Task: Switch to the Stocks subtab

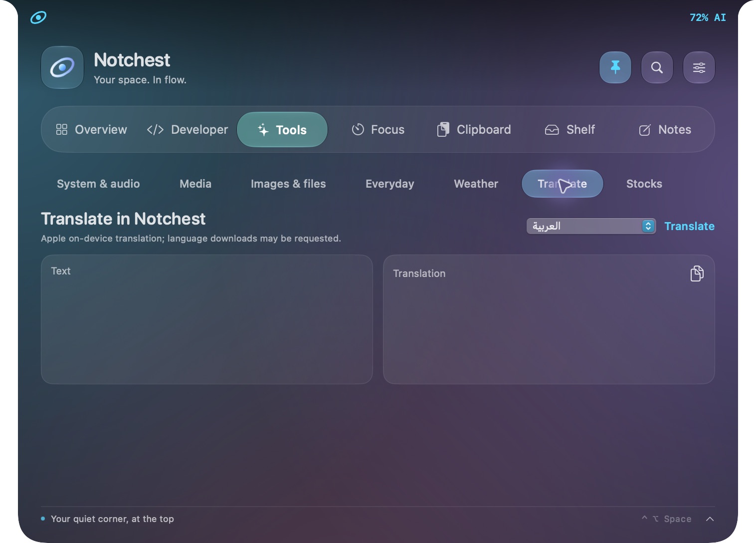Action: click(644, 184)
